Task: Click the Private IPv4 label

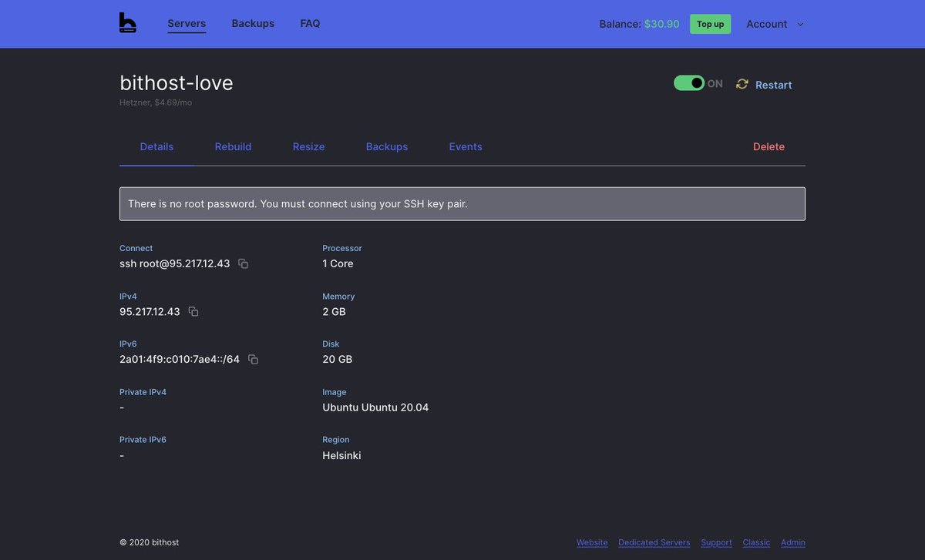Action: 143,392
